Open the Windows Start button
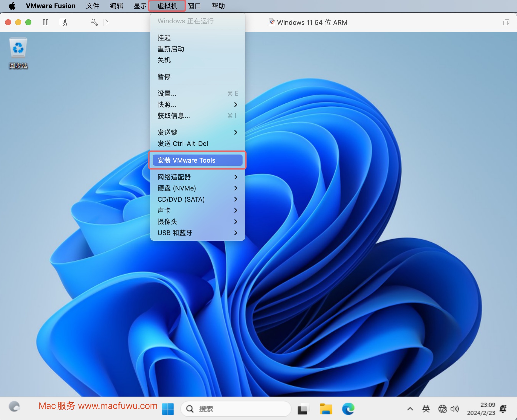517x420 pixels. [x=168, y=409]
